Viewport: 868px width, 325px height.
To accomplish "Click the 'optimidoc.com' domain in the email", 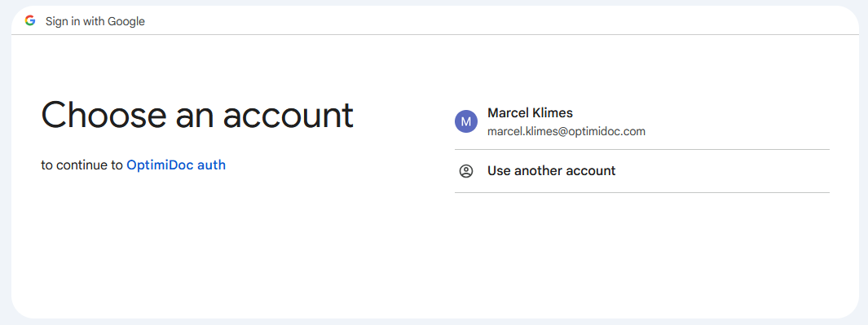I will [x=608, y=132].
